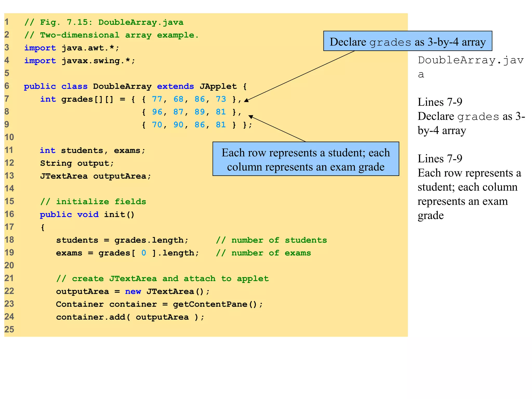Click the first 'Lines 7-9' sidebar heading
Screen dimensions: 532x399
[x=440, y=102]
